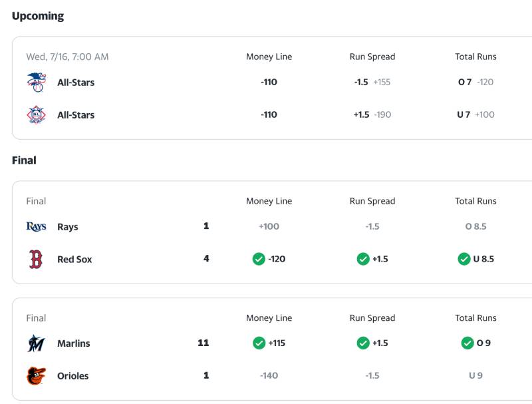
Task: Select the Orioles team logo
Action: 36,376
